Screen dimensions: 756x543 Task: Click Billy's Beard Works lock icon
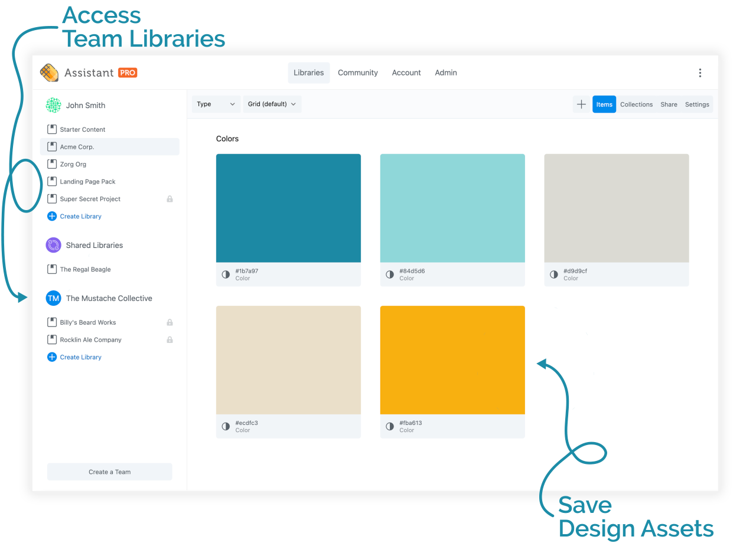pyautogui.click(x=170, y=322)
